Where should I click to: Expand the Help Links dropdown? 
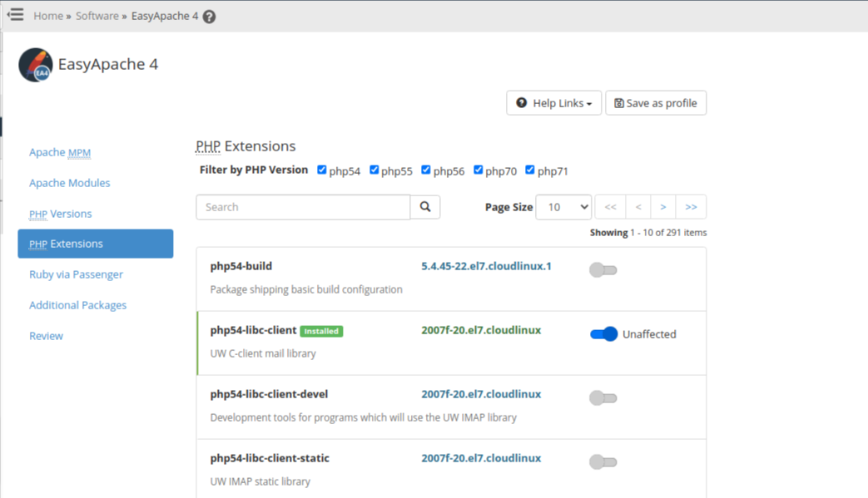pos(553,103)
